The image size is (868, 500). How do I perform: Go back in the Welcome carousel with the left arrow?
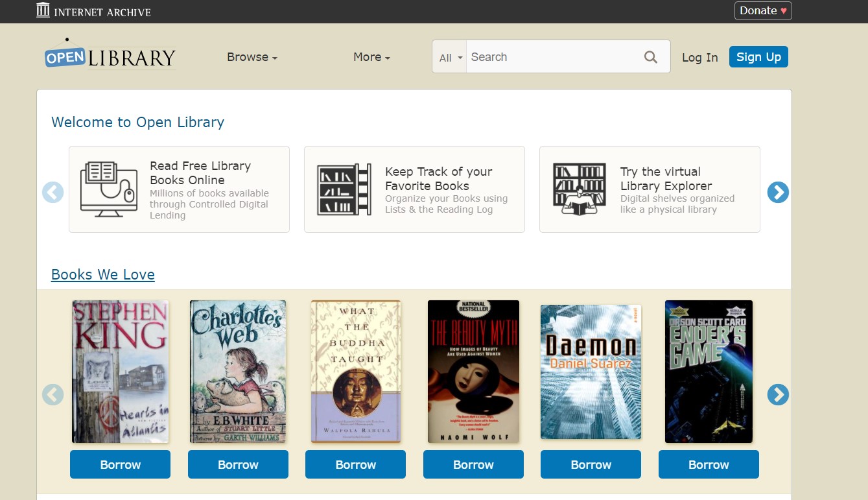click(53, 192)
